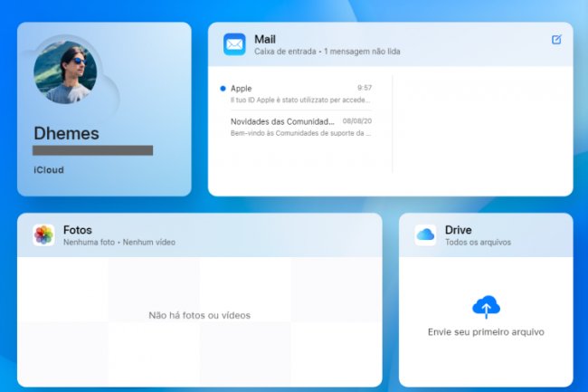The width and height of the screenshot is (588, 392).
Task: Click 'Todos os arquivos' under Drive
Action: point(478,243)
